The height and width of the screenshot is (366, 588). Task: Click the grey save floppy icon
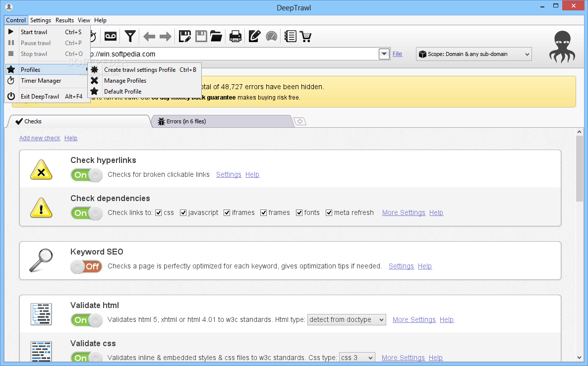201,36
